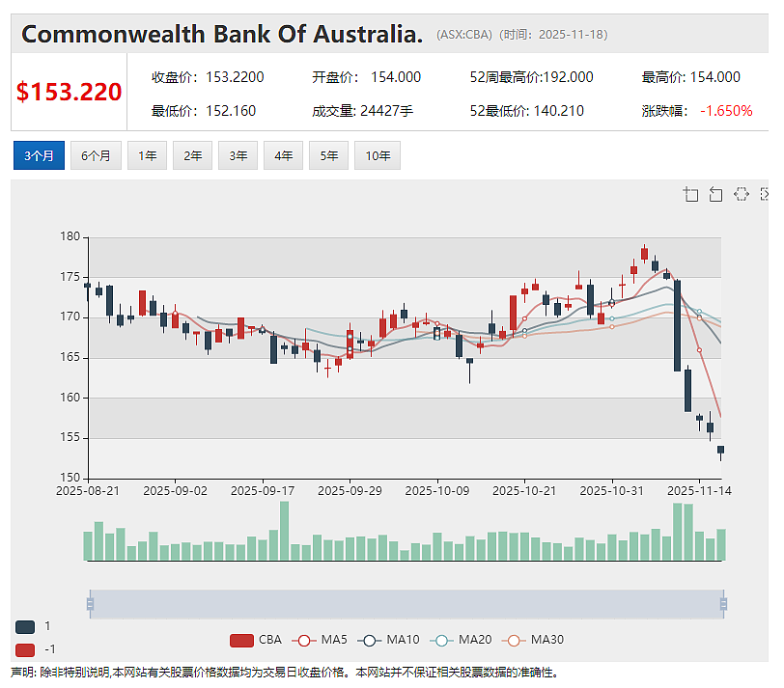Click the tallest volume bar near 2025-09-17

point(285,531)
